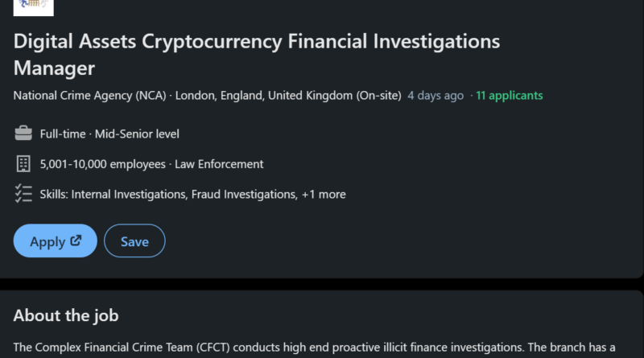
Task: Click the skills checklist icon
Action: (x=23, y=194)
